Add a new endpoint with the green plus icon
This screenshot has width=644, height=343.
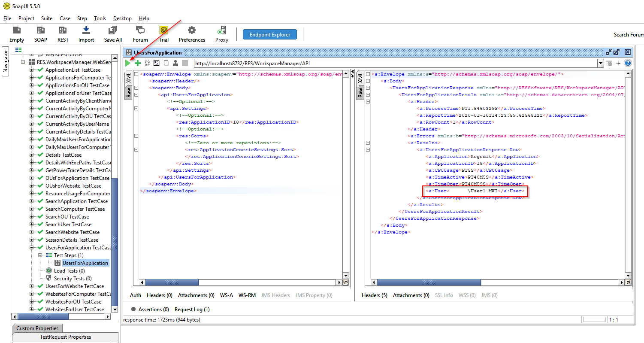pos(137,63)
